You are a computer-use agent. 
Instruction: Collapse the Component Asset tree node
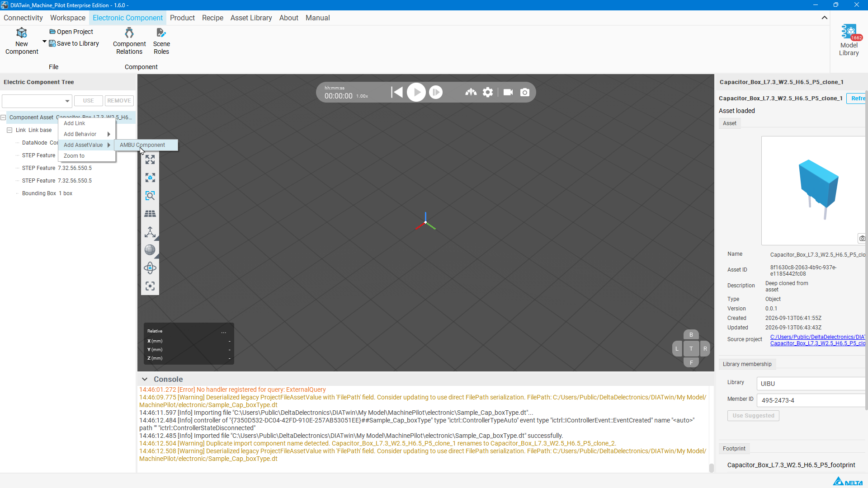point(3,117)
